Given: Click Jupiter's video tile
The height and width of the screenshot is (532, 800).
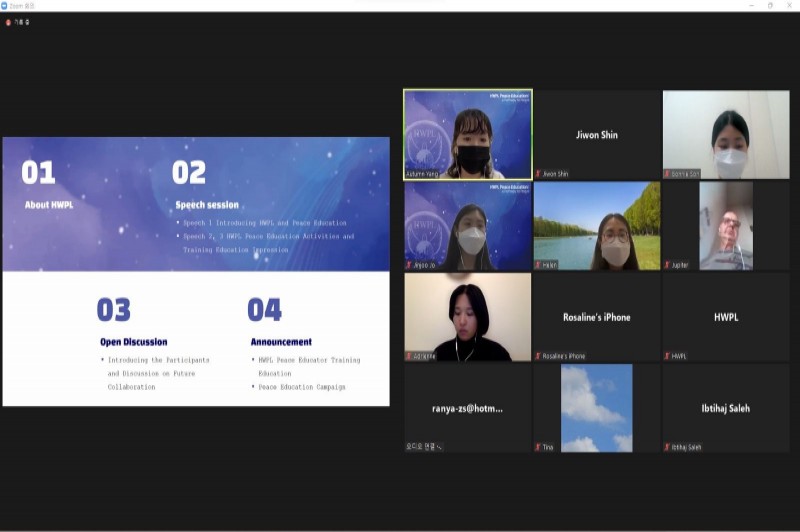Looking at the screenshot, I should click(x=726, y=225).
